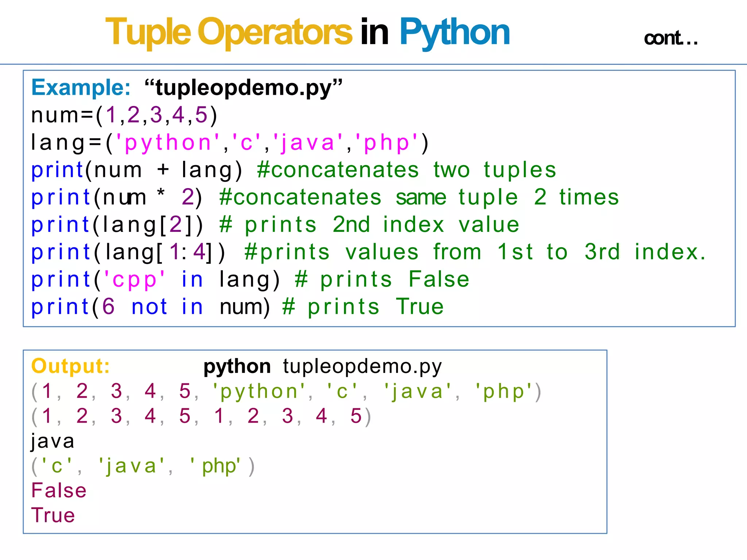747x560 pixels.
Task: Click the code 'print(num * 2)'
Action: point(116,198)
